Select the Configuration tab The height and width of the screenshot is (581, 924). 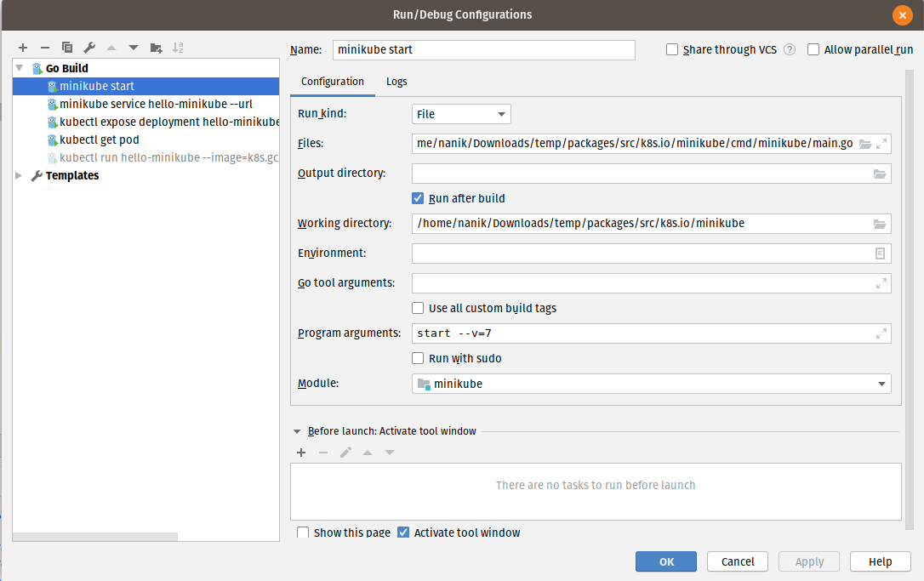click(333, 82)
